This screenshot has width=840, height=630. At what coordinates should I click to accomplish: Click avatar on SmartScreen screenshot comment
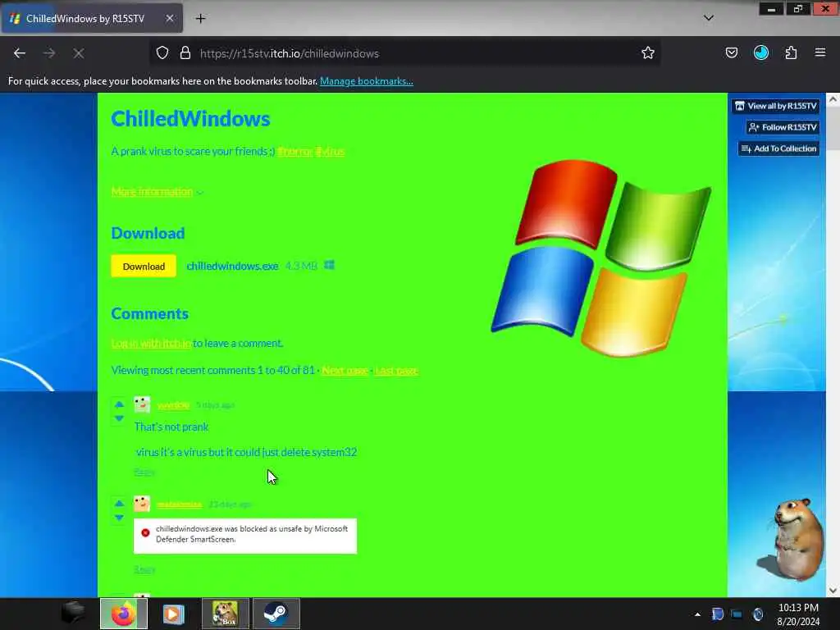[x=142, y=504]
